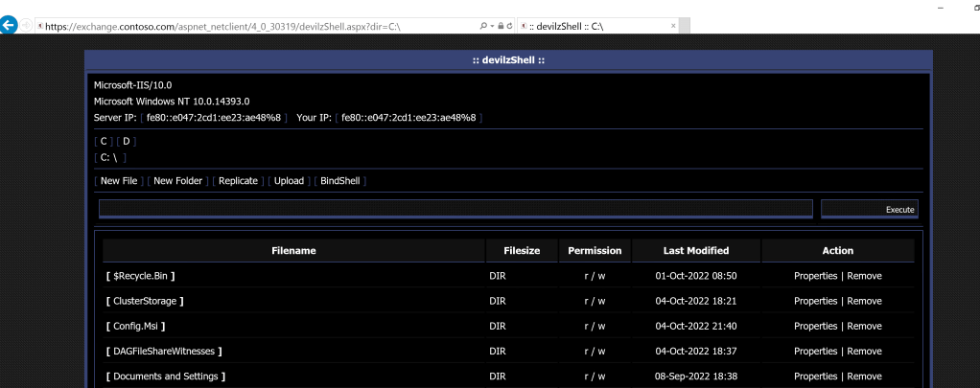Click the New Folder link
This screenshot has height=388, width=980.
pyautogui.click(x=177, y=180)
